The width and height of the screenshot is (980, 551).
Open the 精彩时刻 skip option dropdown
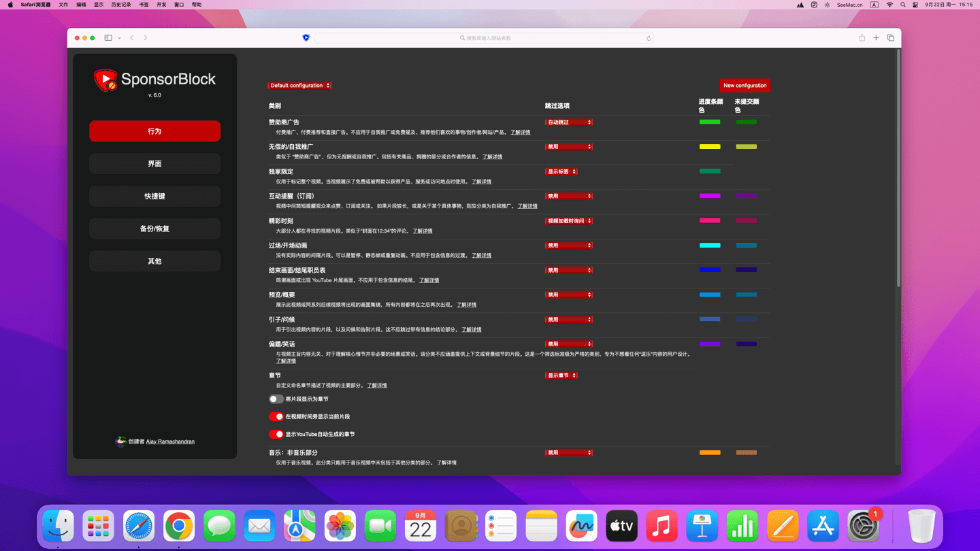tap(569, 221)
